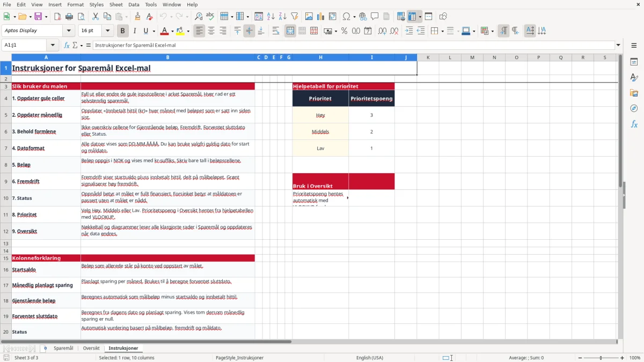The image size is (644, 362).
Task: Open Find & Replace
Action: point(199,17)
